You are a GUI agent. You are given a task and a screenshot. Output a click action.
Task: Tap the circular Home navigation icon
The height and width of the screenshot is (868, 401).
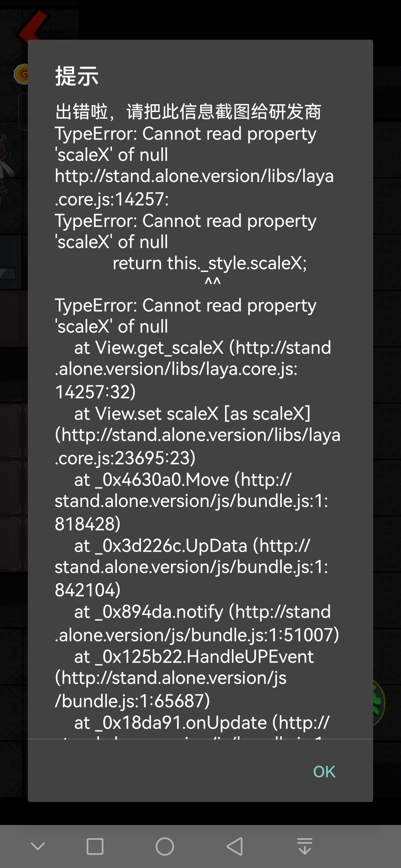pyautogui.click(x=164, y=846)
